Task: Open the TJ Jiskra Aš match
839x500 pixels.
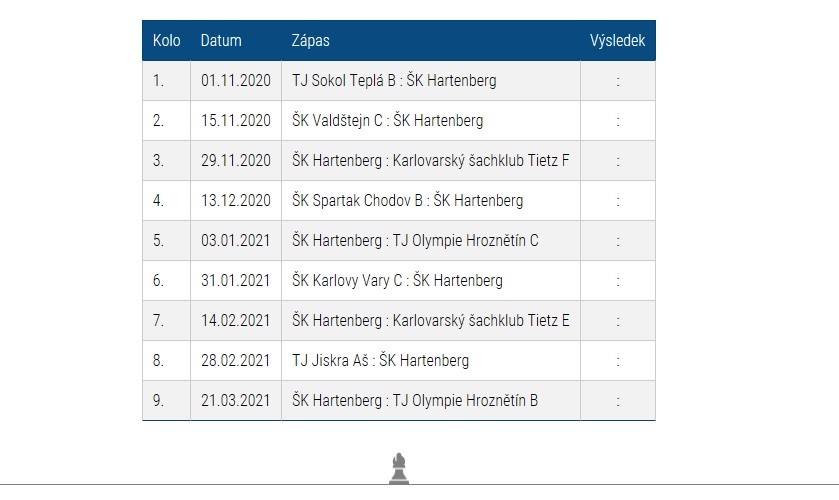Action: [380, 361]
